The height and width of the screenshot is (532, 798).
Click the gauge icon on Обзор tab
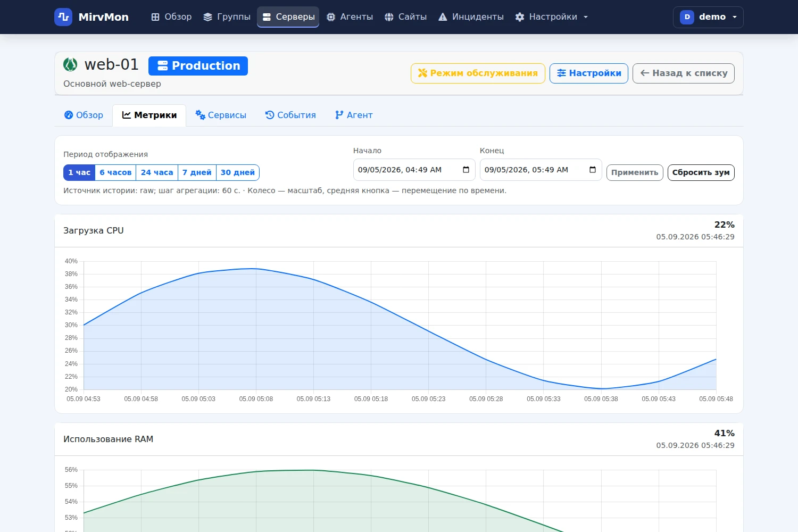69,115
